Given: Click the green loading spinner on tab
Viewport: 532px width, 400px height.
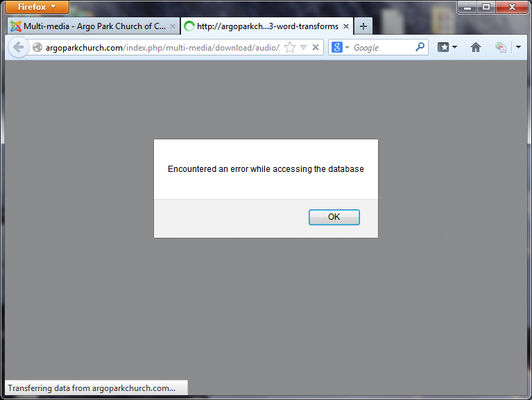Looking at the screenshot, I should point(189,26).
